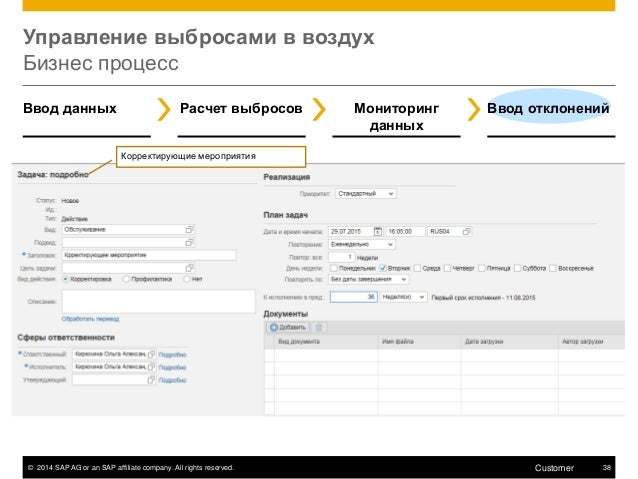Click value help icon in Цель задачи field
This screenshot has height=479, width=638.
190,267
